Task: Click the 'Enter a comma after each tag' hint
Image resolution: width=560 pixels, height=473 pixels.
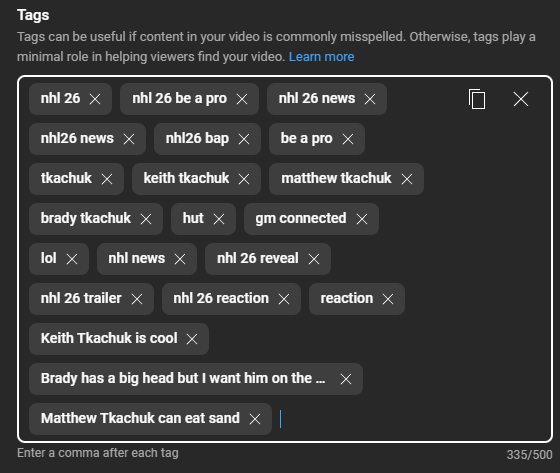Action: [x=98, y=453]
